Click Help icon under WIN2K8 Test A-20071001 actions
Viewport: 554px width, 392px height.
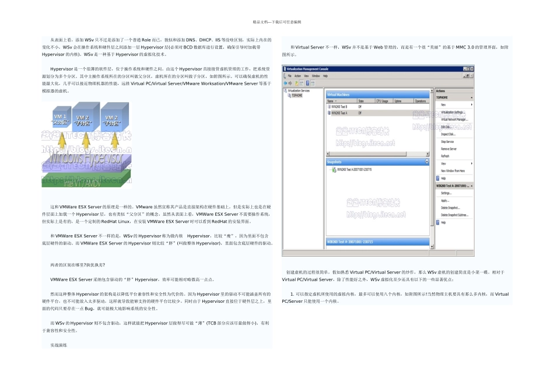(438, 222)
